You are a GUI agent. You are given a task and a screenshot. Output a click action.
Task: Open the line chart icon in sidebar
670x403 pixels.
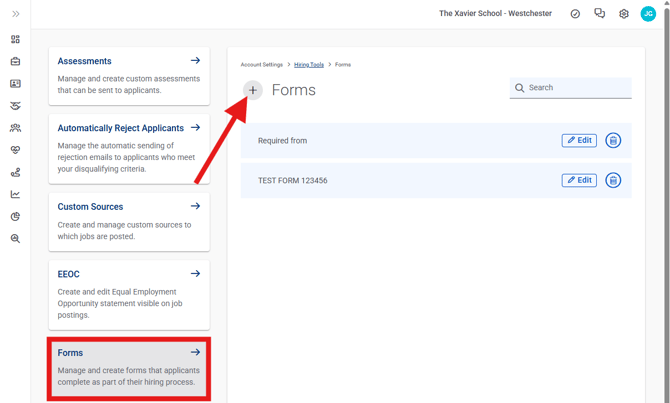click(15, 194)
